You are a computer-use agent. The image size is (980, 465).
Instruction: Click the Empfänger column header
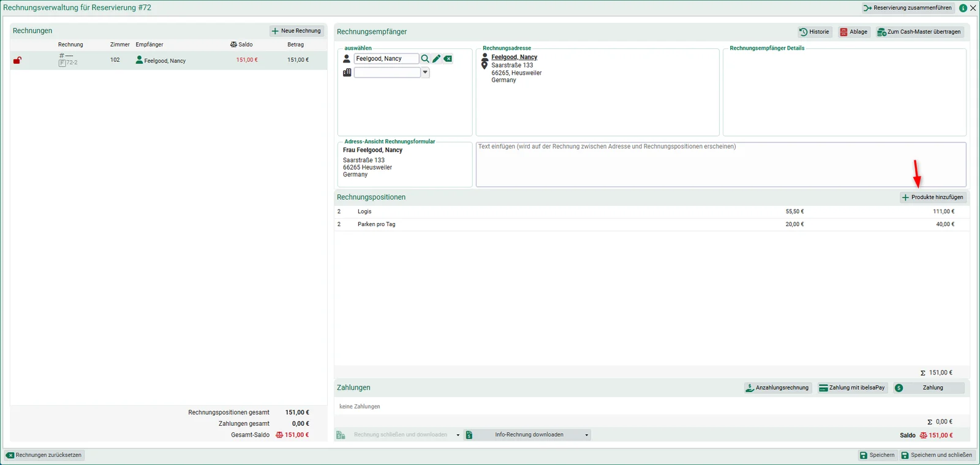point(149,45)
